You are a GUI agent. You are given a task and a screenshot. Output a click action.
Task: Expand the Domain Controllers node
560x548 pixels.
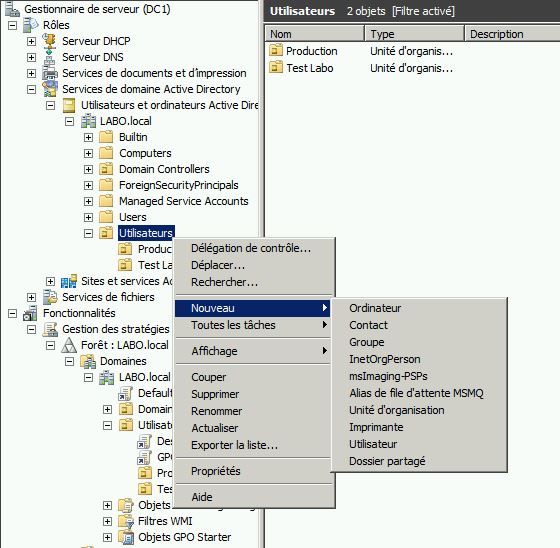pos(88,169)
